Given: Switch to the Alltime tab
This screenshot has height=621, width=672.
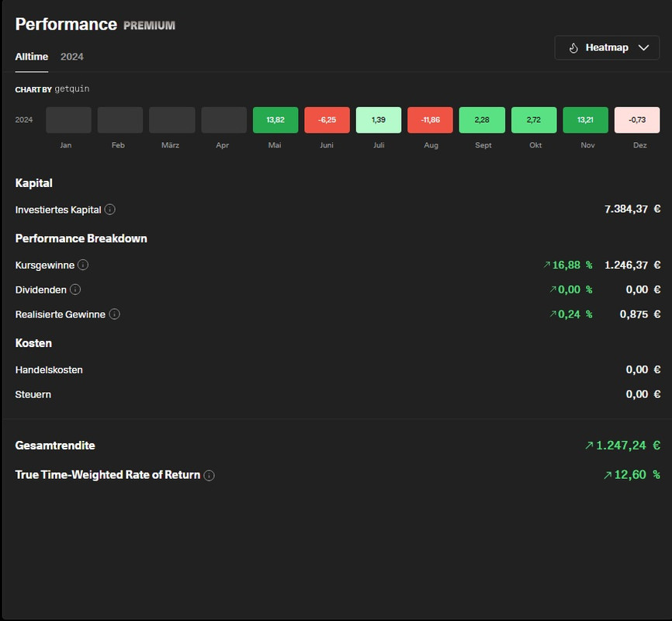Looking at the screenshot, I should point(31,57).
